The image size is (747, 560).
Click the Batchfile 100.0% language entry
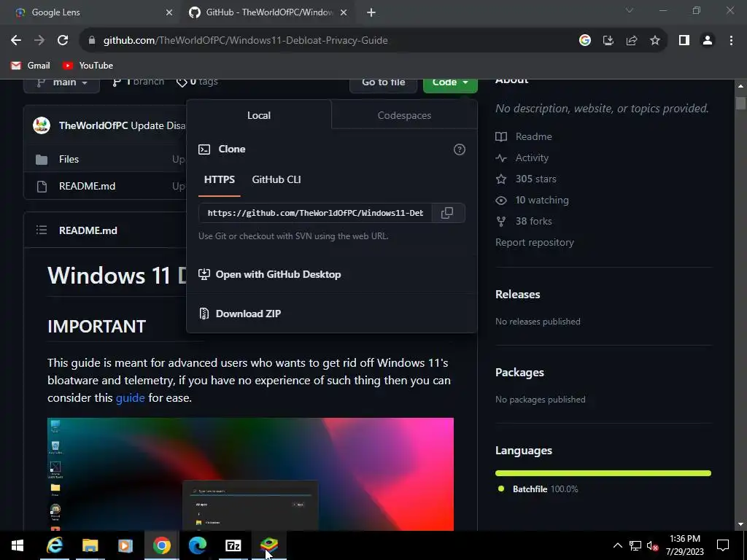pos(538,489)
